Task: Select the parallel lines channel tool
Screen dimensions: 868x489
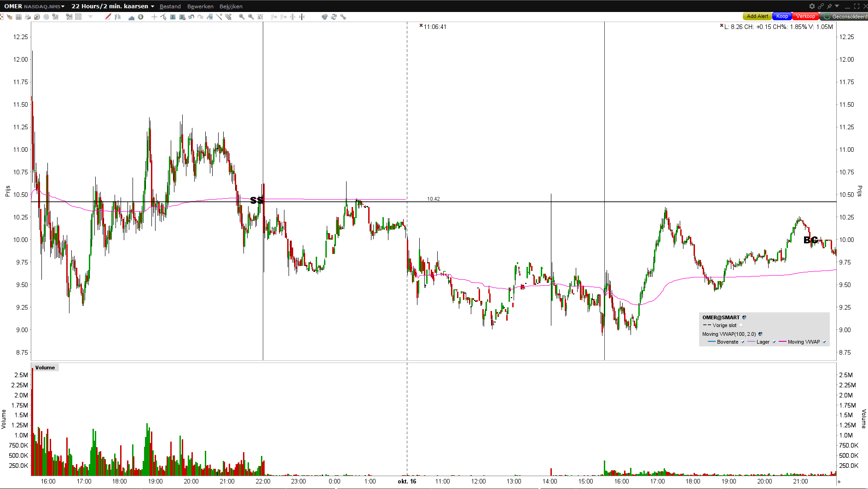Action: (228, 17)
